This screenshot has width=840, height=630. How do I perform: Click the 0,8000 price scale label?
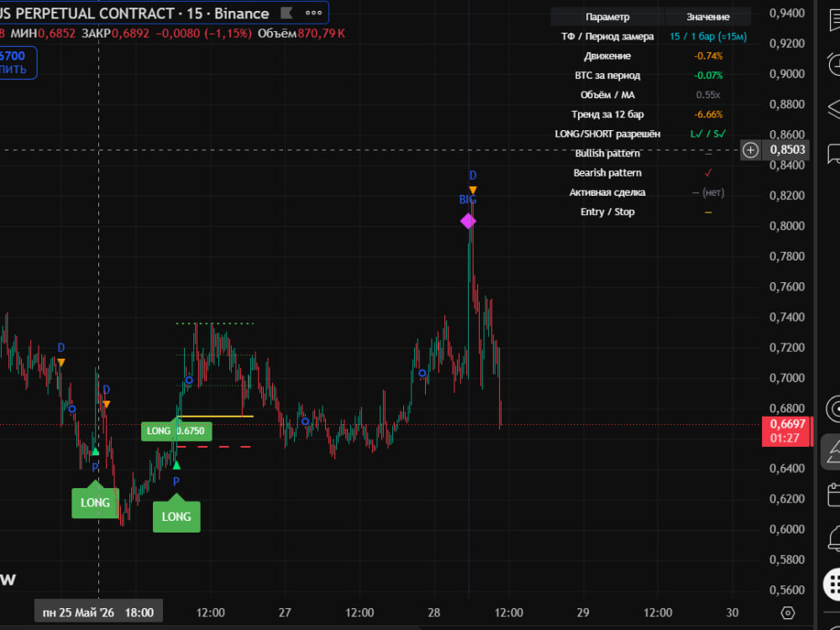pos(787,225)
